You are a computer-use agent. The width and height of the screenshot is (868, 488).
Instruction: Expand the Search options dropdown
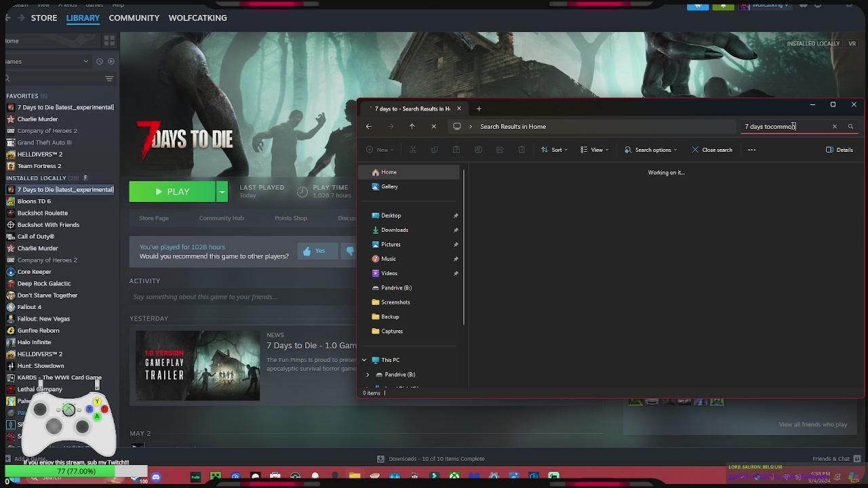pos(651,150)
